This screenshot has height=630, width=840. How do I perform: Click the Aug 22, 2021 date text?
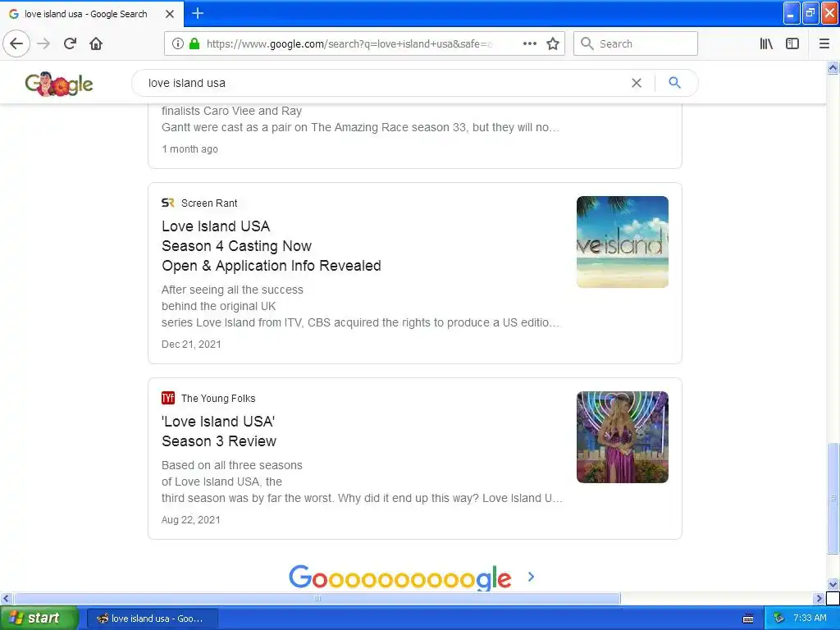pos(190,519)
